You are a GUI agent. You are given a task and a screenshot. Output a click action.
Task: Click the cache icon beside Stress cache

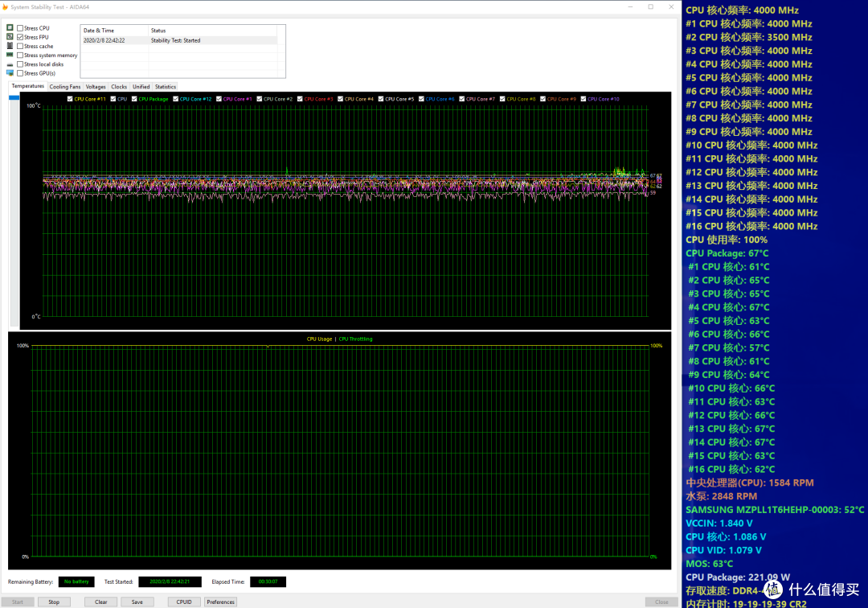coord(10,46)
